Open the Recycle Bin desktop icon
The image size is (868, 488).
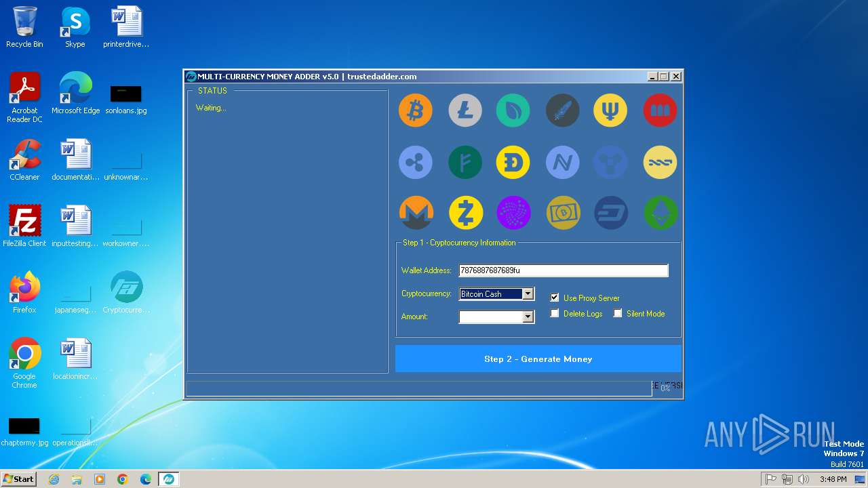point(24,27)
